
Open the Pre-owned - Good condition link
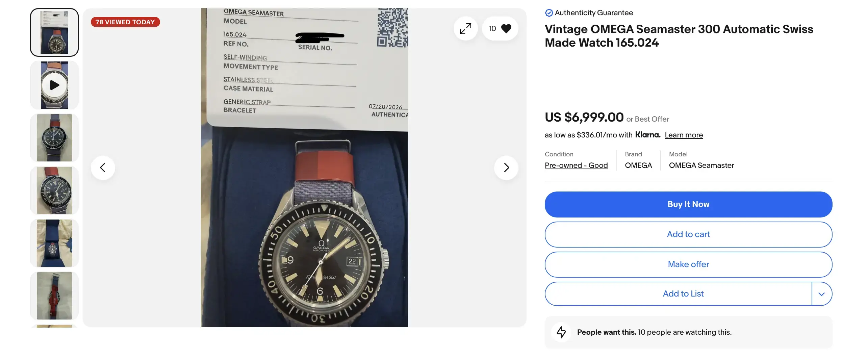tap(576, 165)
